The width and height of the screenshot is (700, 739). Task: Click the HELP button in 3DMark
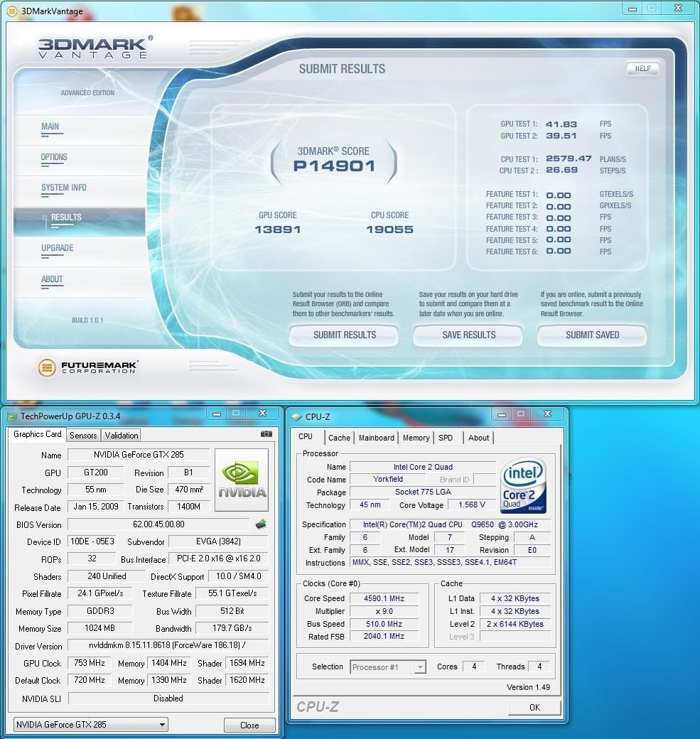(x=642, y=69)
